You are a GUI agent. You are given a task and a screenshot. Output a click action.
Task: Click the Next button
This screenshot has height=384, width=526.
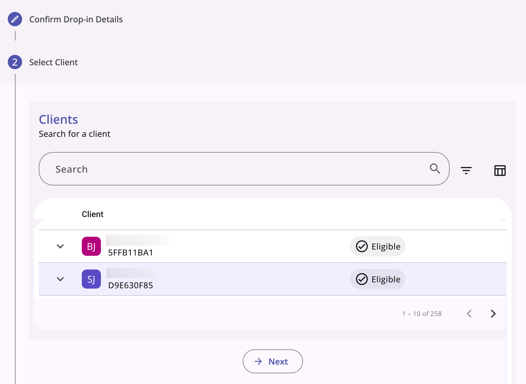[x=273, y=362]
